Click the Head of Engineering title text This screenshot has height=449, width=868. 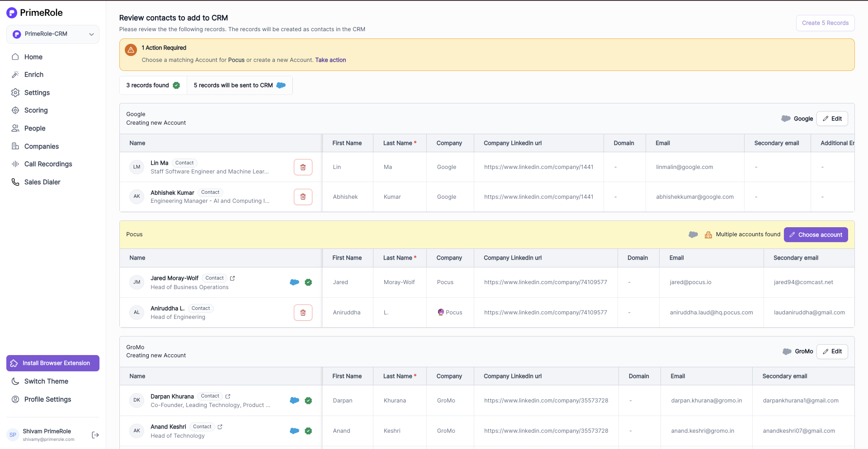click(178, 317)
